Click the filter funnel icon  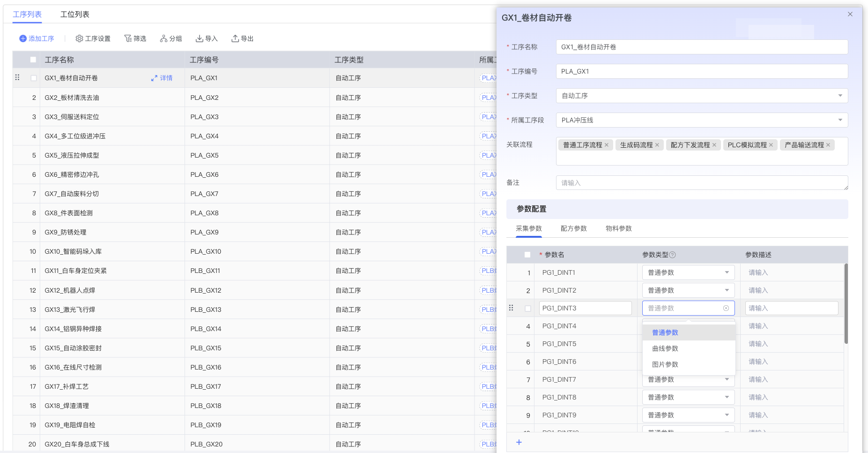click(x=127, y=38)
